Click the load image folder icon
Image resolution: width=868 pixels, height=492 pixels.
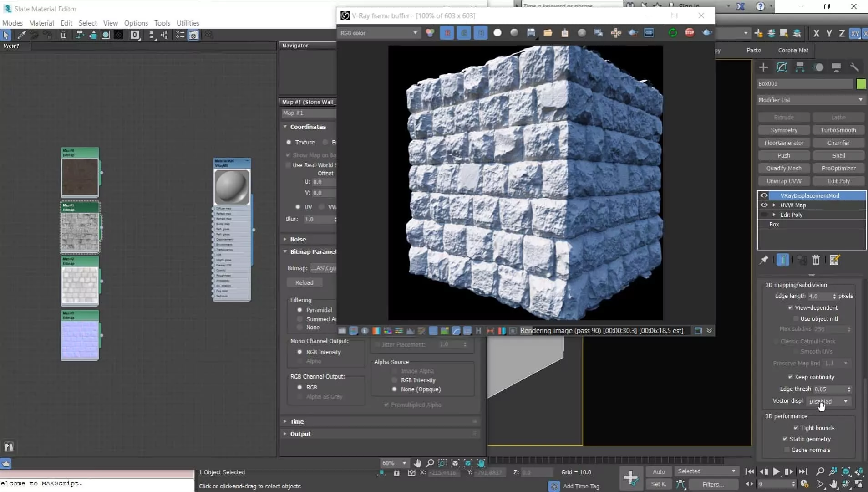(x=548, y=33)
